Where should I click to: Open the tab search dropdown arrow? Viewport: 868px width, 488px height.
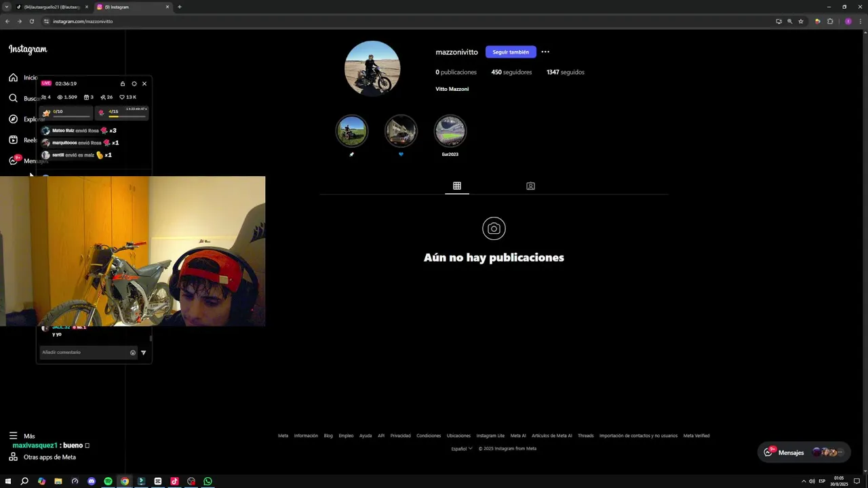(x=6, y=7)
